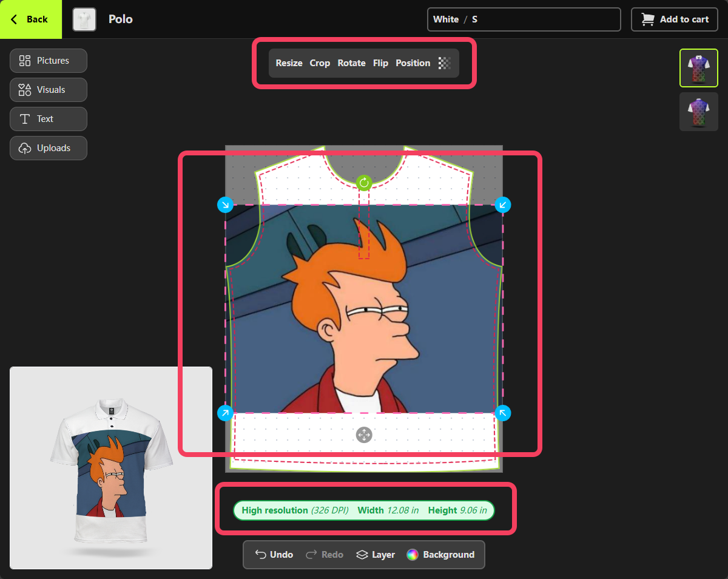Click the bottom-left blue resize handle
The height and width of the screenshot is (579, 728).
coord(225,413)
